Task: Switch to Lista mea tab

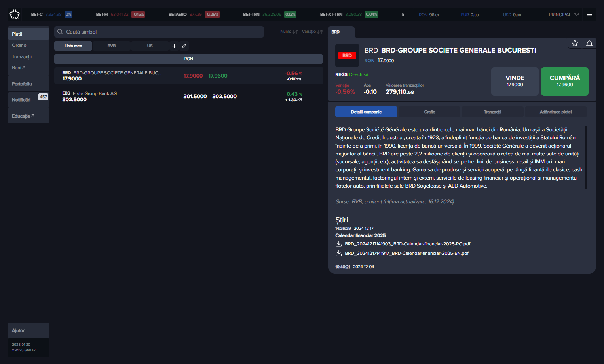Action: pyautogui.click(x=73, y=46)
